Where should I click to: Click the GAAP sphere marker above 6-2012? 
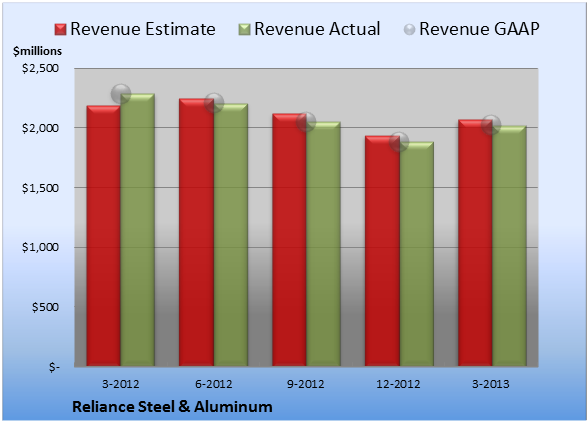click(x=214, y=103)
